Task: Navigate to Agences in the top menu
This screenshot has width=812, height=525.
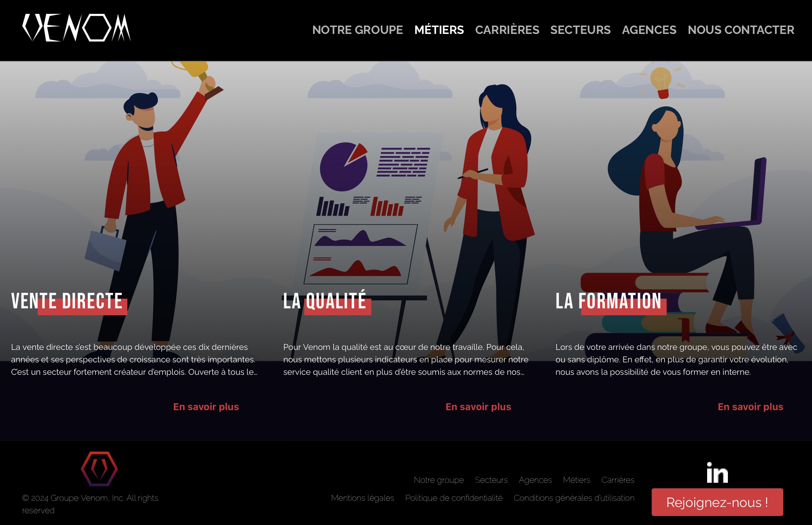Action: pos(649,30)
